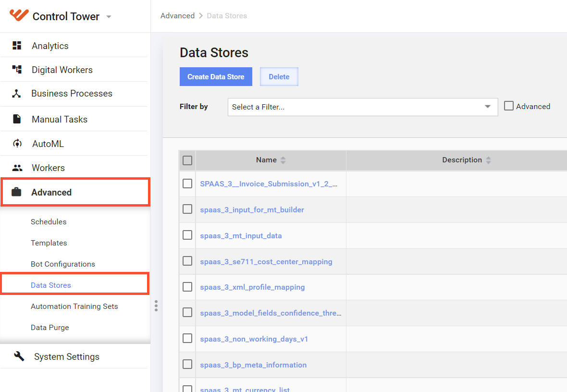Open spaas_3_model_fields_confidence_thre link
Screen dimensions: 567x392
271,313
